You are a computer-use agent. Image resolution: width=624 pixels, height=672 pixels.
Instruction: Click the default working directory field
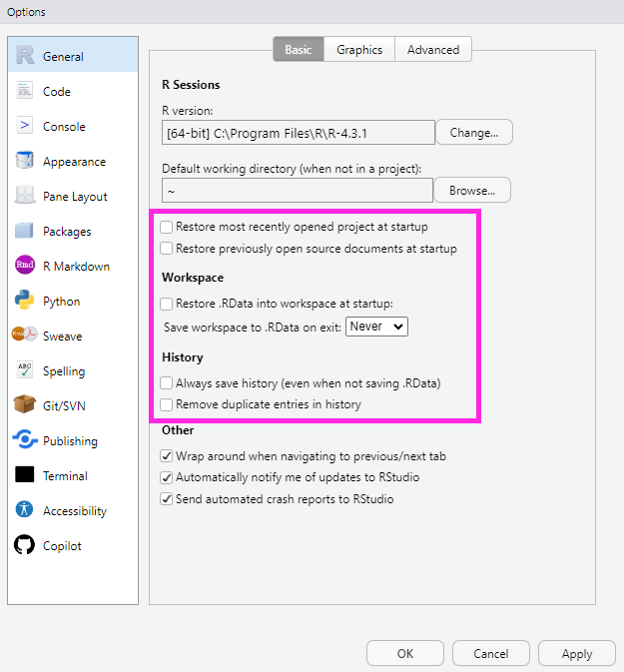298,191
